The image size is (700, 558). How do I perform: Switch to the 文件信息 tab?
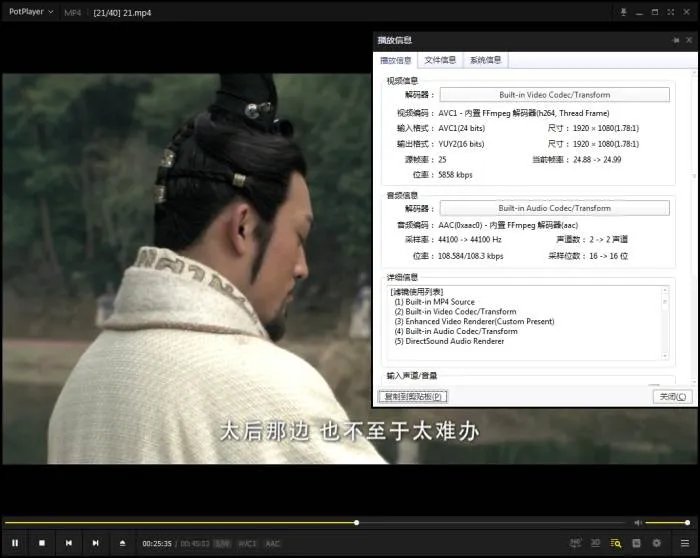(x=440, y=60)
